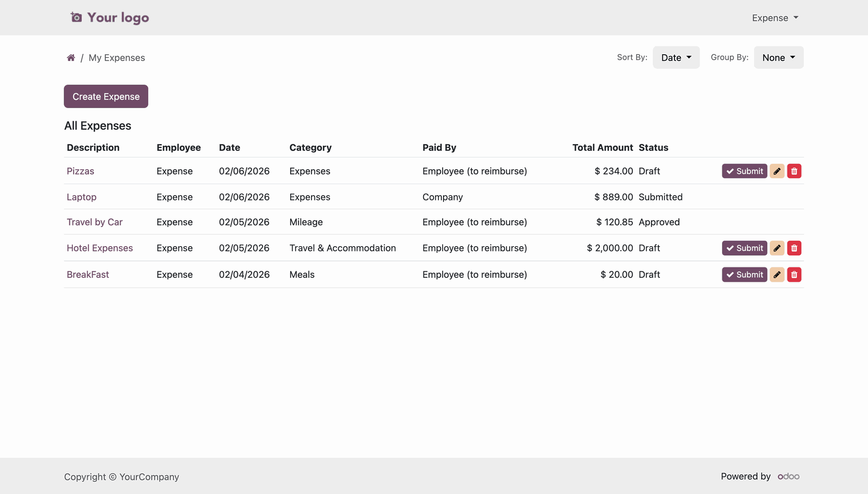Image resolution: width=868 pixels, height=494 pixels.
Task: Click the Sort By label
Action: click(632, 57)
